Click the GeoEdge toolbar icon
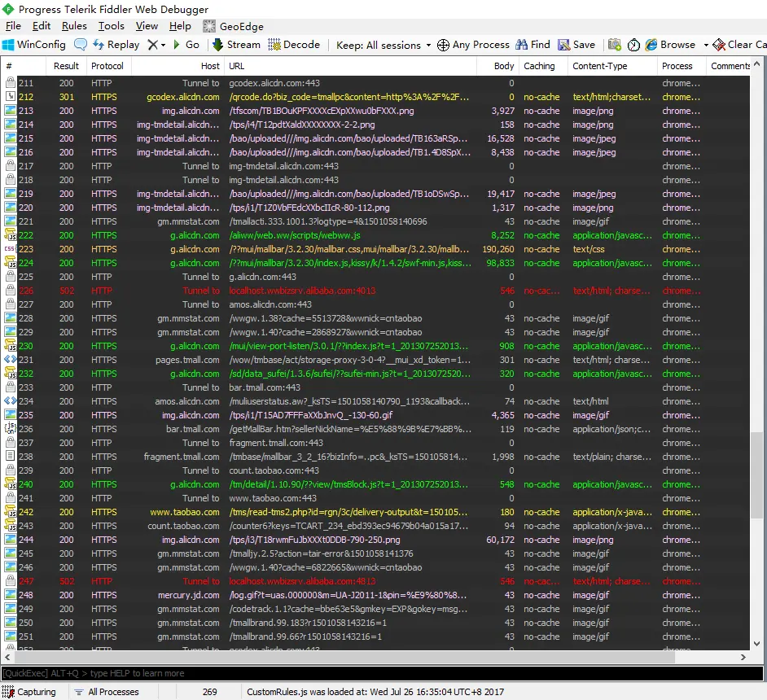 tap(209, 26)
